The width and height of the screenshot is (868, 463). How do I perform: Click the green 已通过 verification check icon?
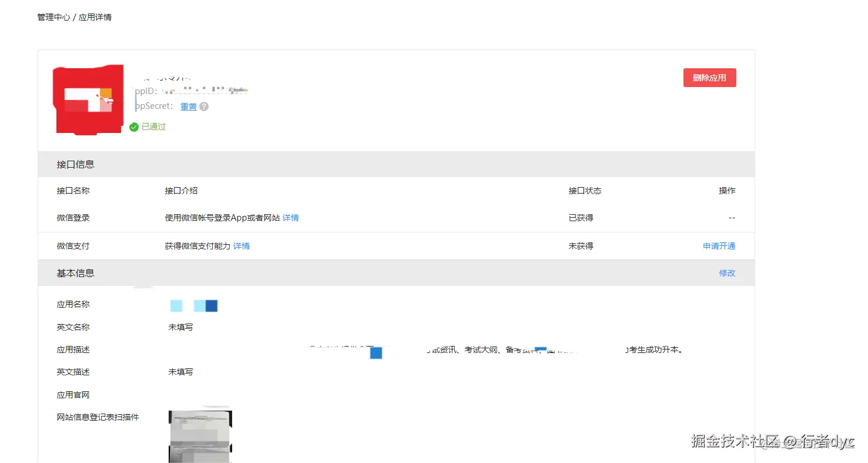coord(133,126)
